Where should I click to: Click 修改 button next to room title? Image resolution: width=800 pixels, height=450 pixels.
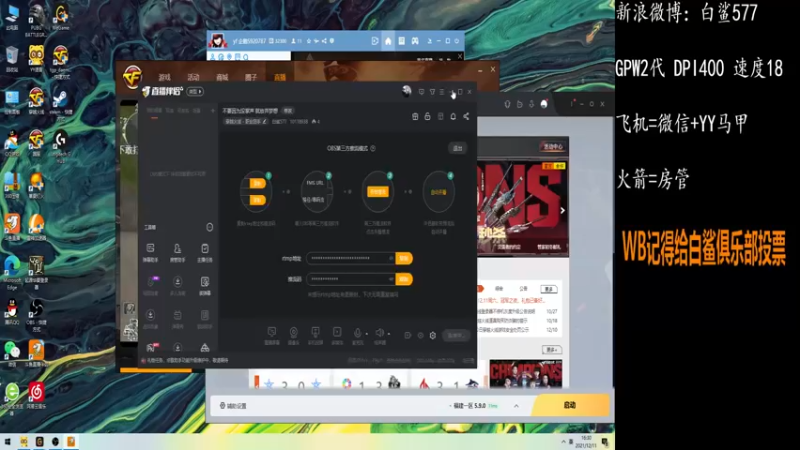click(288, 111)
